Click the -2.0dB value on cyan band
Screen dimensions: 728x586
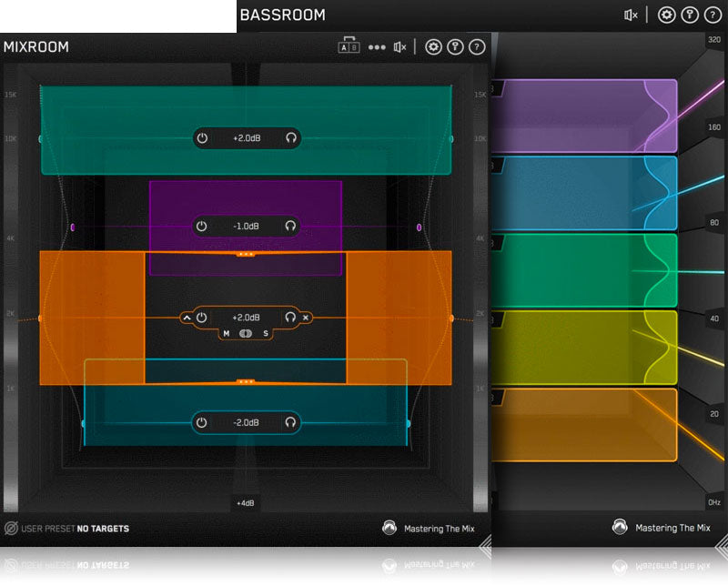click(246, 423)
